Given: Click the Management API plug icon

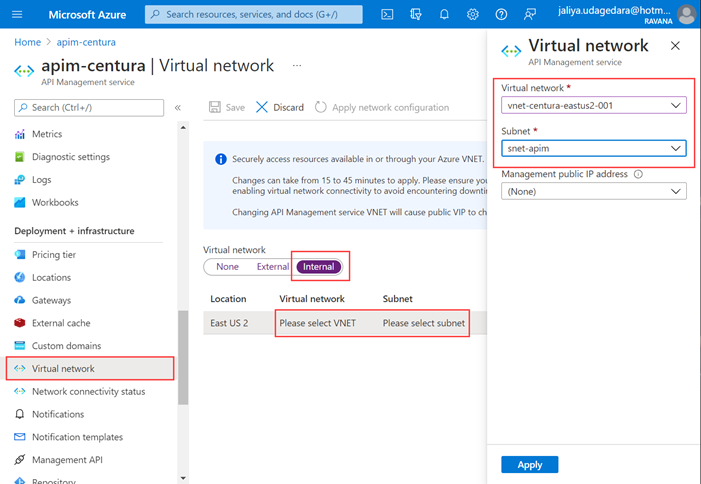Looking at the screenshot, I should tap(20, 460).
